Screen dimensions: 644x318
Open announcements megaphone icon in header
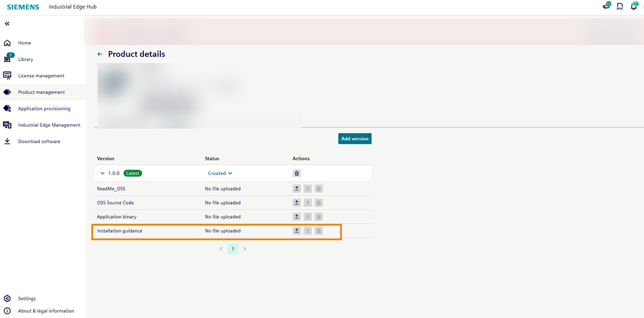click(x=606, y=6)
